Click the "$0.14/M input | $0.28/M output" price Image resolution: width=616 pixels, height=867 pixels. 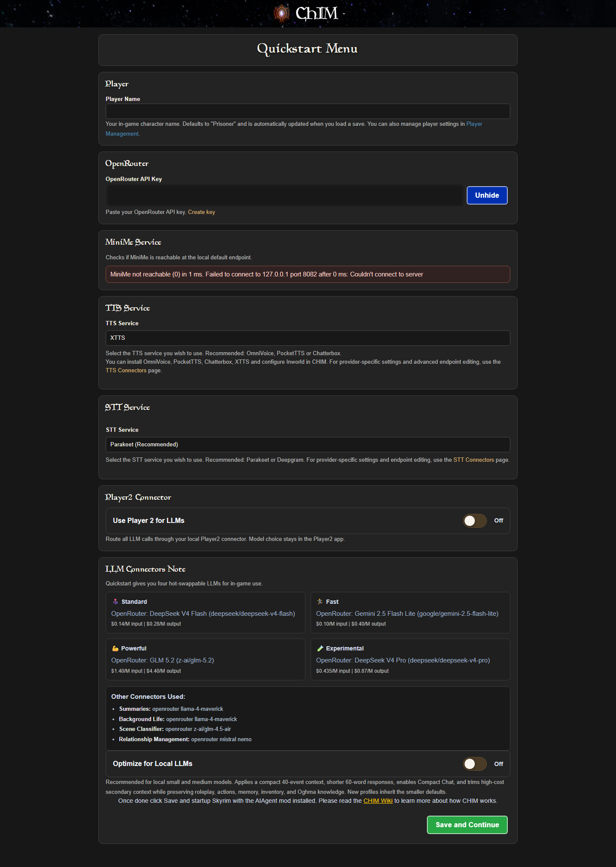(x=146, y=624)
